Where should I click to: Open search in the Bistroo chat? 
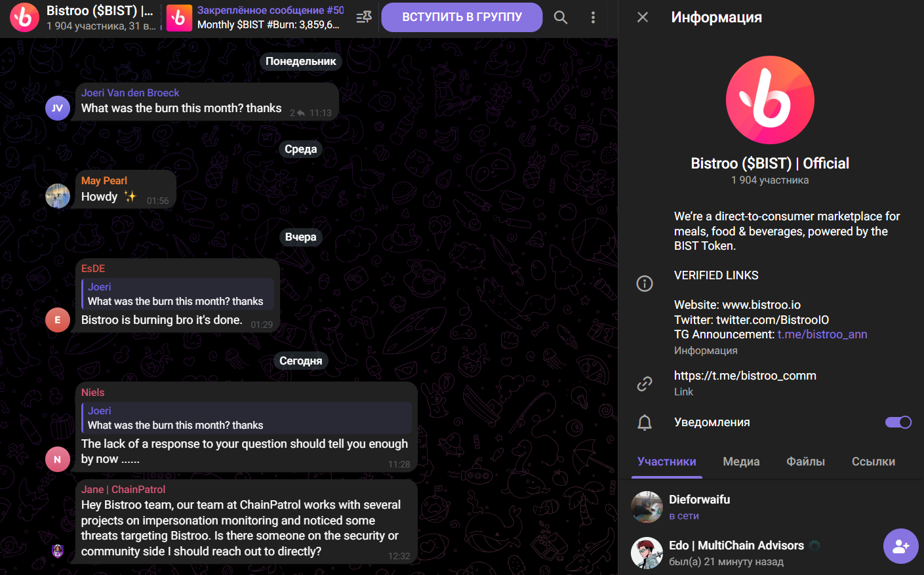click(561, 18)
